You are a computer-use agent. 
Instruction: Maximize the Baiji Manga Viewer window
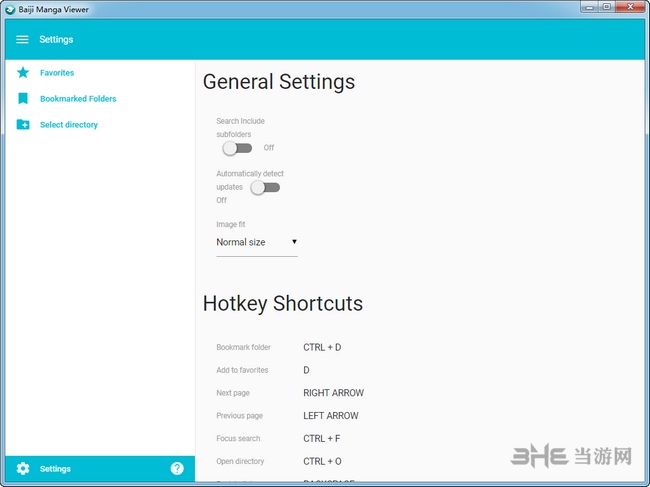(606, 8)
